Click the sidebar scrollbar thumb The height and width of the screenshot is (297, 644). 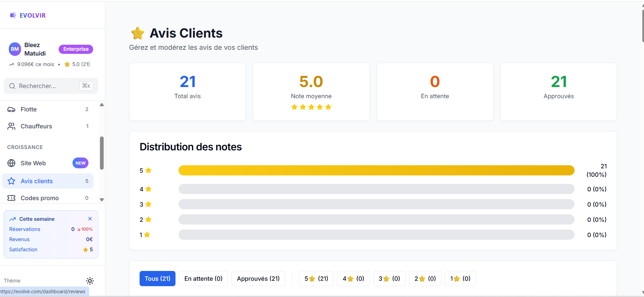pos(102,153)
